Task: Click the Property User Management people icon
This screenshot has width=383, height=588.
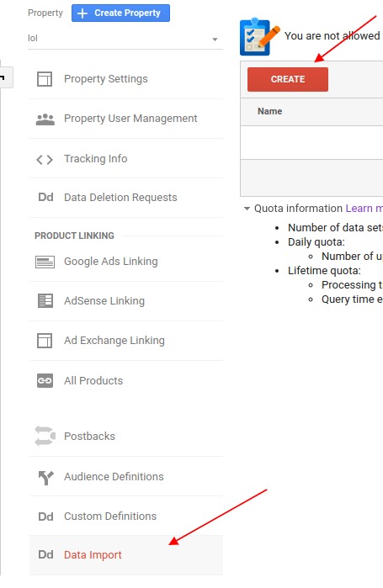Action: (x=45, y=119)
